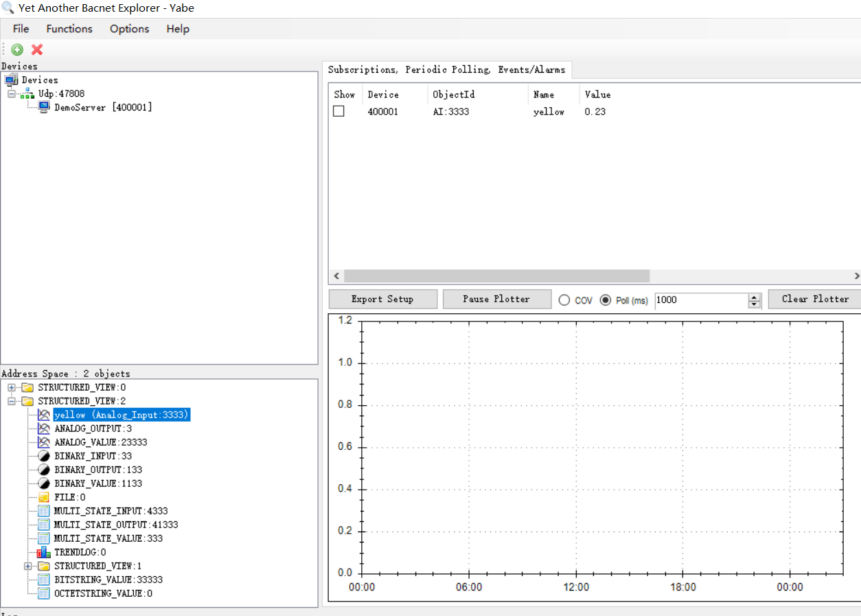Click the red delete device icon

coord(36,49)
